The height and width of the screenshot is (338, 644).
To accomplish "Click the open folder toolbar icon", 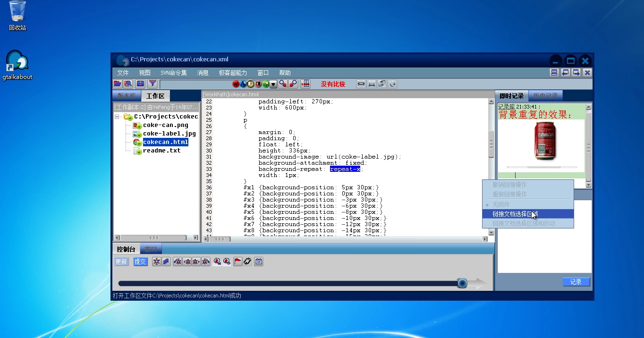I will tap(118, 84).
